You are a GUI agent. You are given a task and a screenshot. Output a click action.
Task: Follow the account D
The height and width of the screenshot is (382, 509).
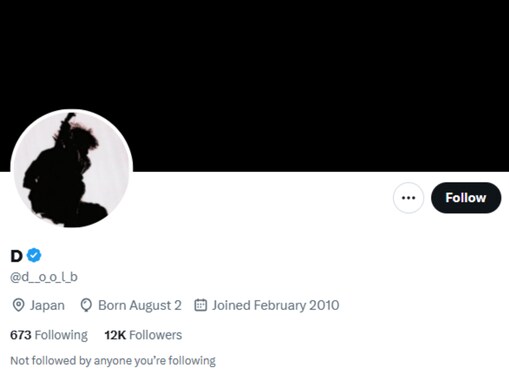tap(466, 198)
